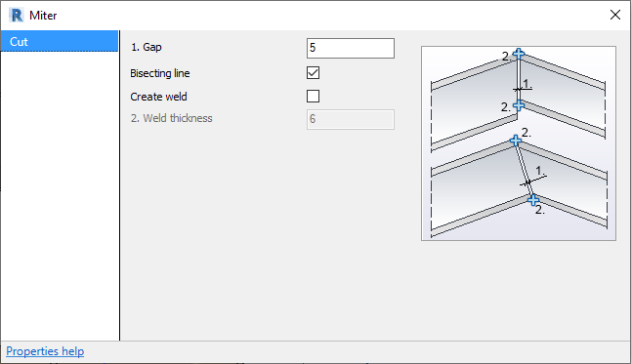This screenshot has height=364, width=632.
Task: Click the '2. Weld thickness' label
Action: click(171, 118)
